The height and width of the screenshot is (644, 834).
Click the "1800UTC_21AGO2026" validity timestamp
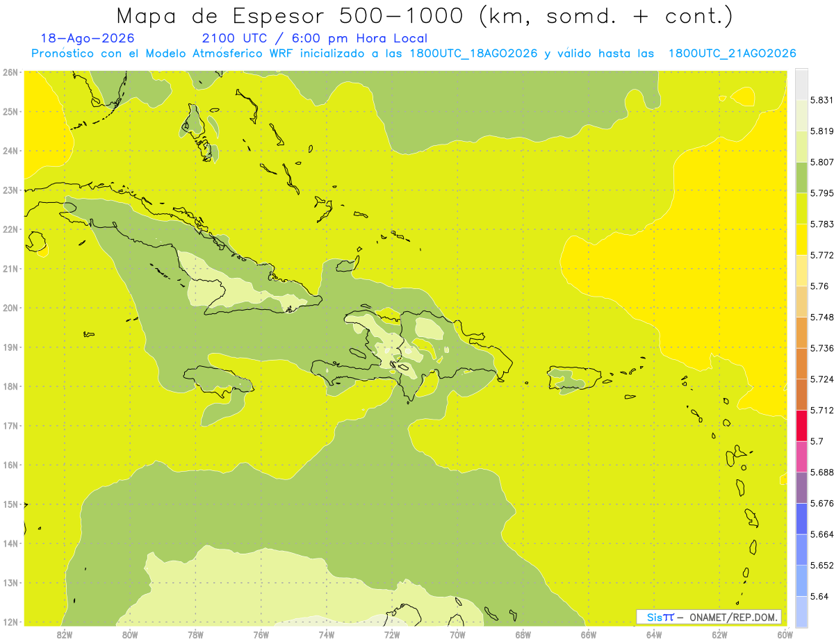(732, 53)
